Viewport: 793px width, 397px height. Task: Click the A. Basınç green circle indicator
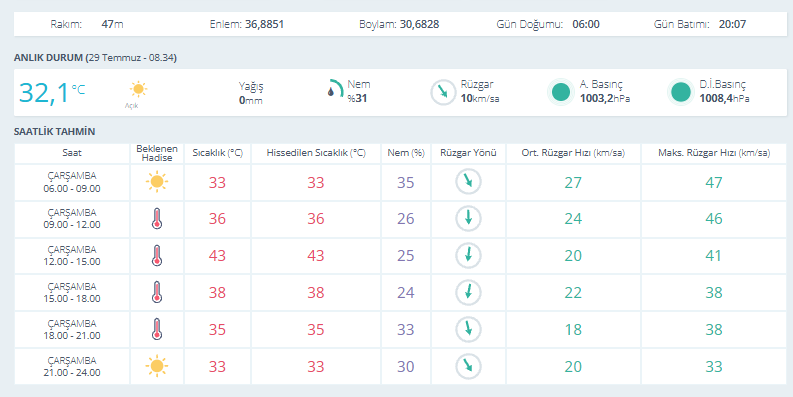tap(561, 92)
